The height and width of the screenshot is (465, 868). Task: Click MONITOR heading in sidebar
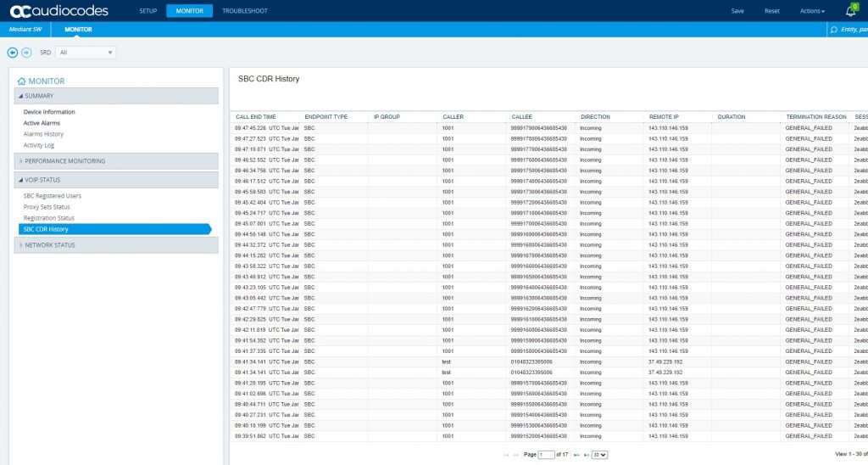47,81
